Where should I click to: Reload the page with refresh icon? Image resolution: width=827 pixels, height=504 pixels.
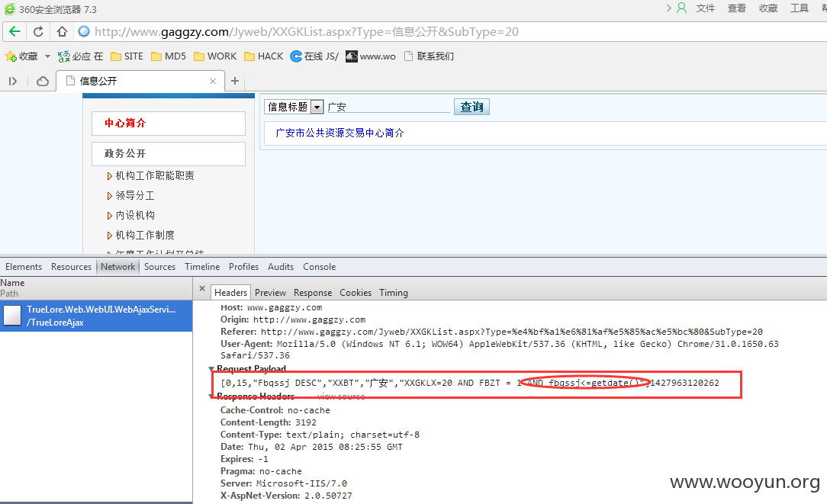point(38,31)
